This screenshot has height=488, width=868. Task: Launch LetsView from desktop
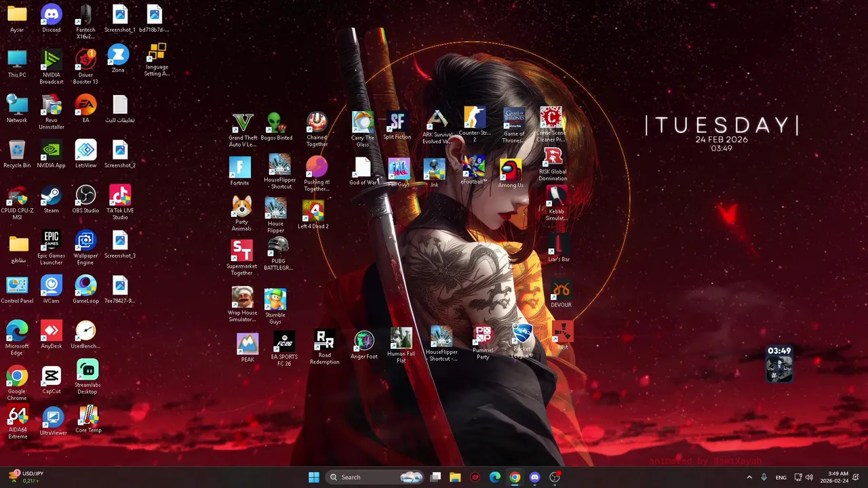(85, 154)
